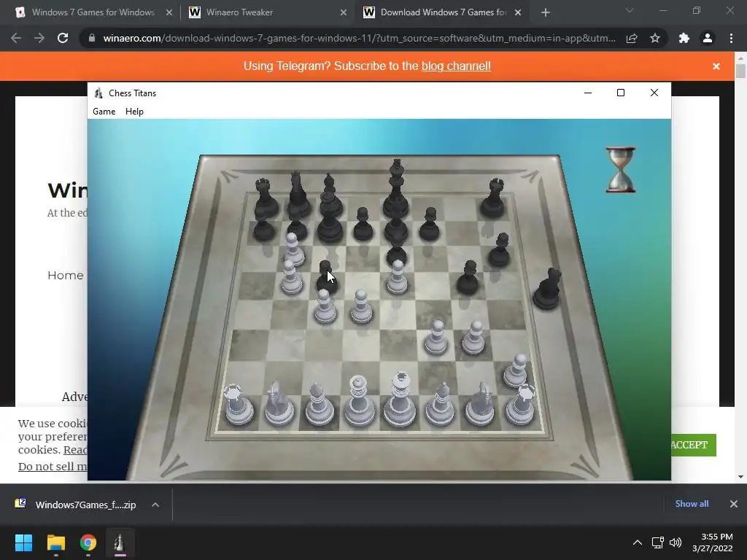
Task: Click the hourglass icon in Chess Titans
Action: coord(620,169)
